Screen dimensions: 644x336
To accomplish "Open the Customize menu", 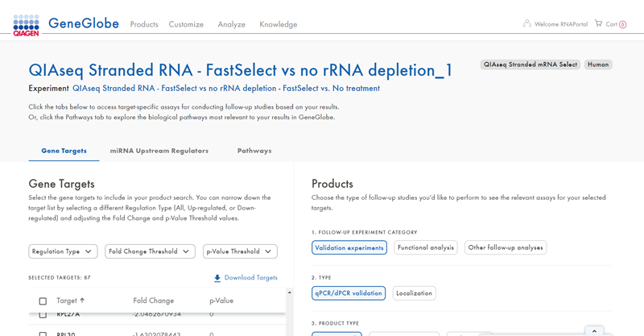I will 186,24.
